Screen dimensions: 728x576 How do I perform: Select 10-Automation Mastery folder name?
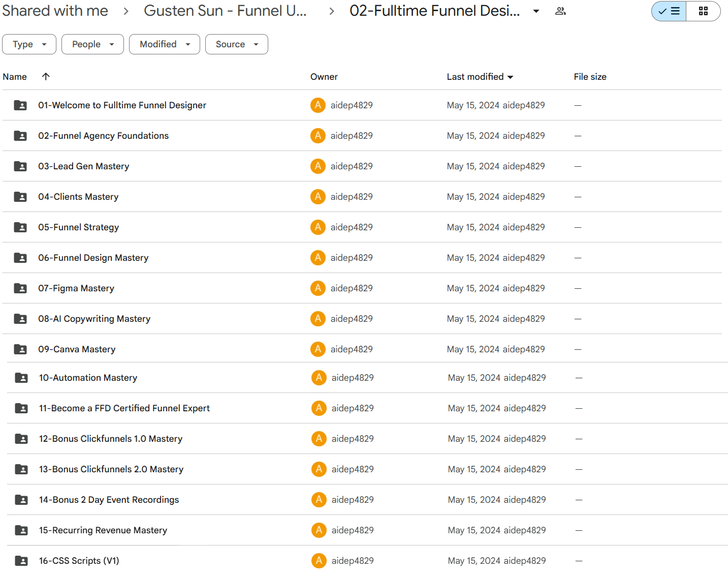88,378
